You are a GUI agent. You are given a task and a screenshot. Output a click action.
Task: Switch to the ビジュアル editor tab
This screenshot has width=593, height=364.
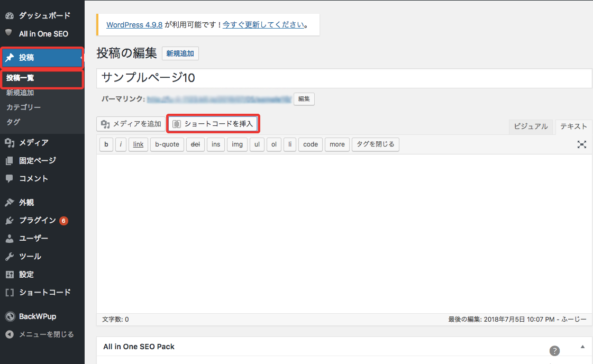coord(531,126)
